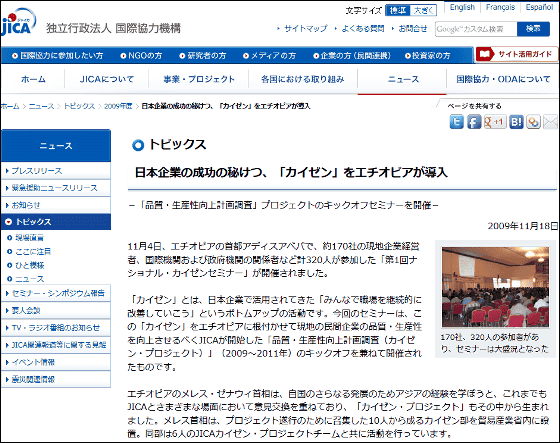Open the サイトマップ link
Viewport: 560px width, 443px height.
pyautogui.click(x=305, y=29)
